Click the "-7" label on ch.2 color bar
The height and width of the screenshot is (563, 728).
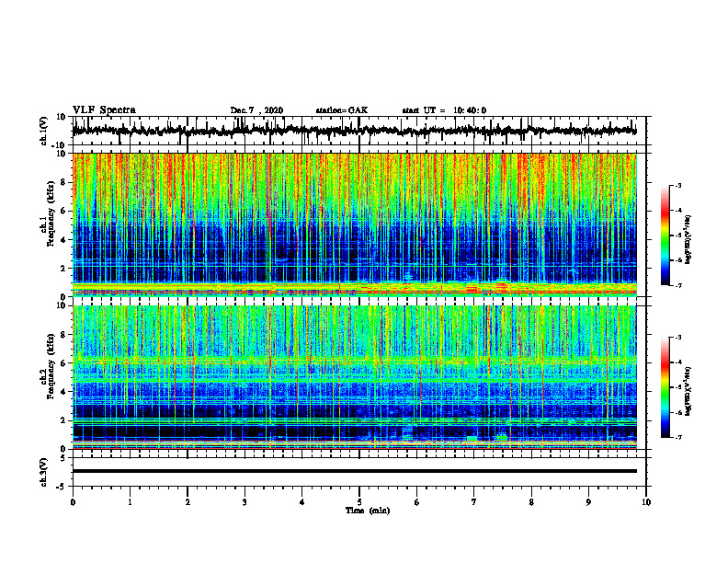(677, 438)
